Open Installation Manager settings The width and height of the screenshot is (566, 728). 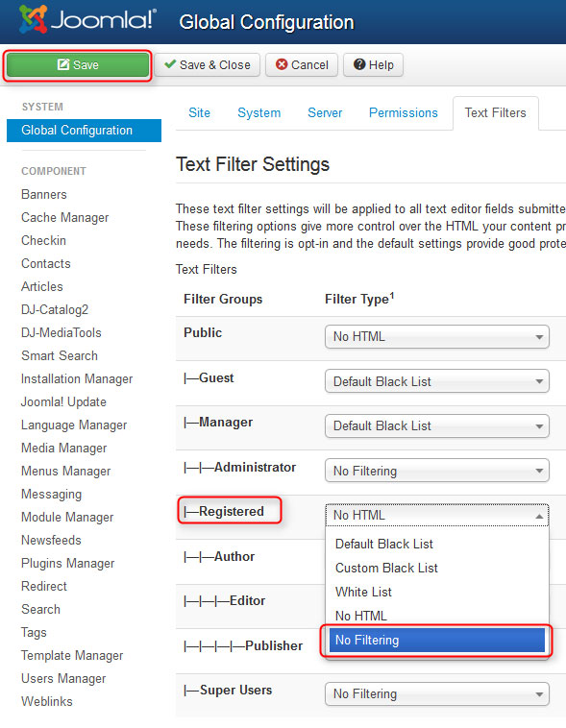pos(77,379)
